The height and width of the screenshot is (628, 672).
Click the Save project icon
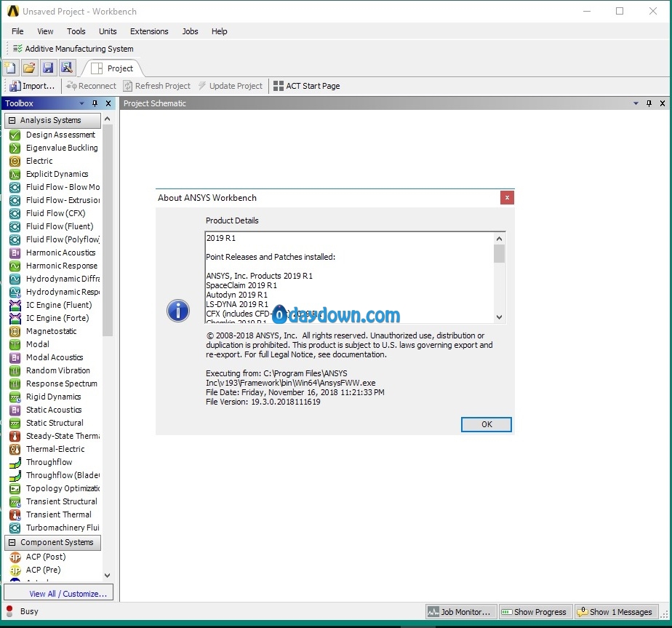[48, 68]
